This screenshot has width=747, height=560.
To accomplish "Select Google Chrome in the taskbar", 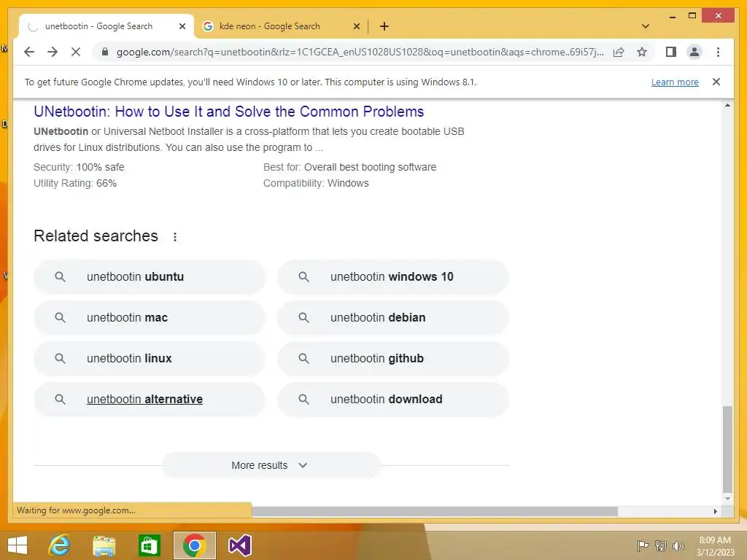I will [194, 545].
